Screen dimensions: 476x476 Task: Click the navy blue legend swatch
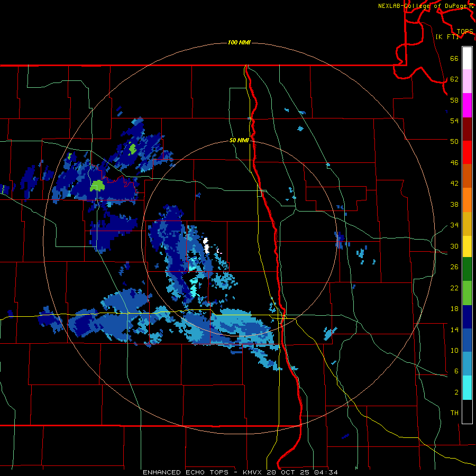point(467,317)
